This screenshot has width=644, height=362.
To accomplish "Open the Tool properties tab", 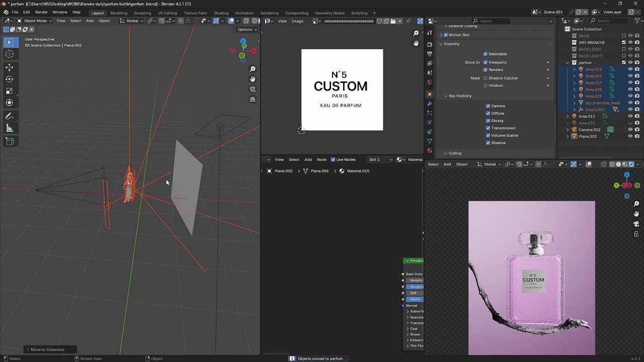I will coord(430,33).
